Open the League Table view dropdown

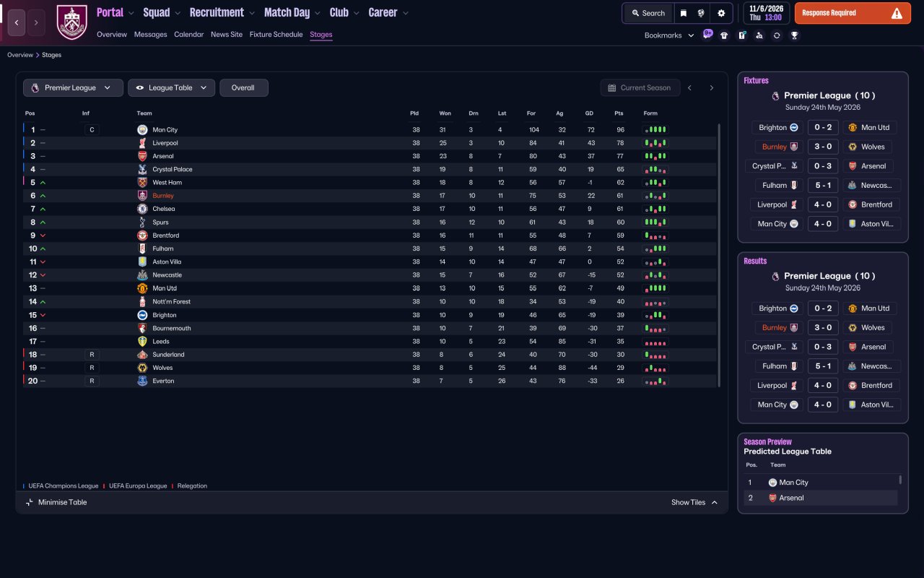pyautogui.click(x=171, y=88)
